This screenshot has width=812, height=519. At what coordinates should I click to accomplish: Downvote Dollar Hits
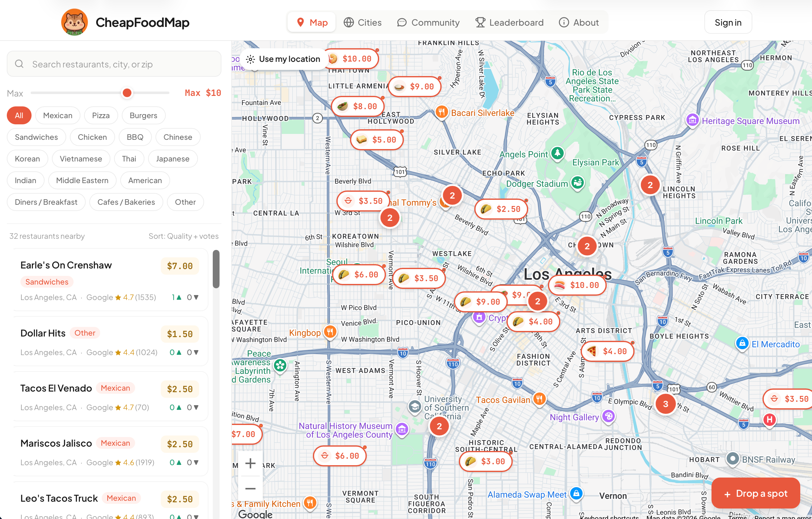click(193, 352)
